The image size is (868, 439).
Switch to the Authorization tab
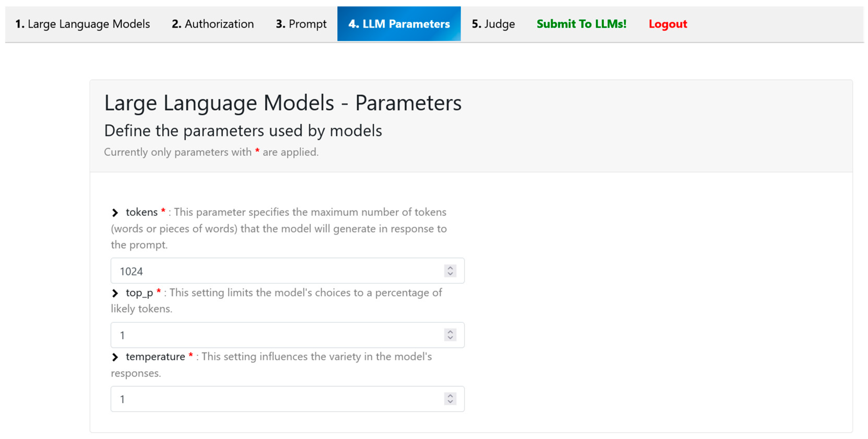pyautogui.click(x=213, y=24)
